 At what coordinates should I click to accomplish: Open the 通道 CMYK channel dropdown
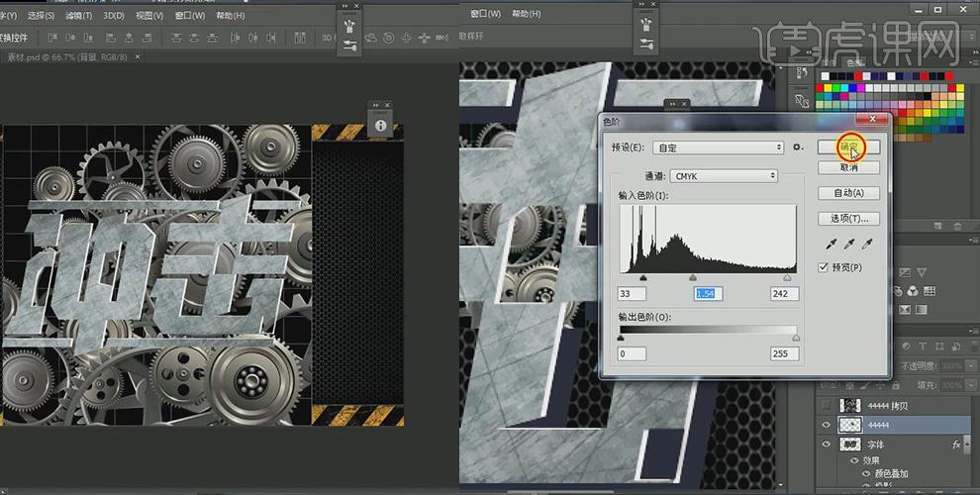point(724,176)
